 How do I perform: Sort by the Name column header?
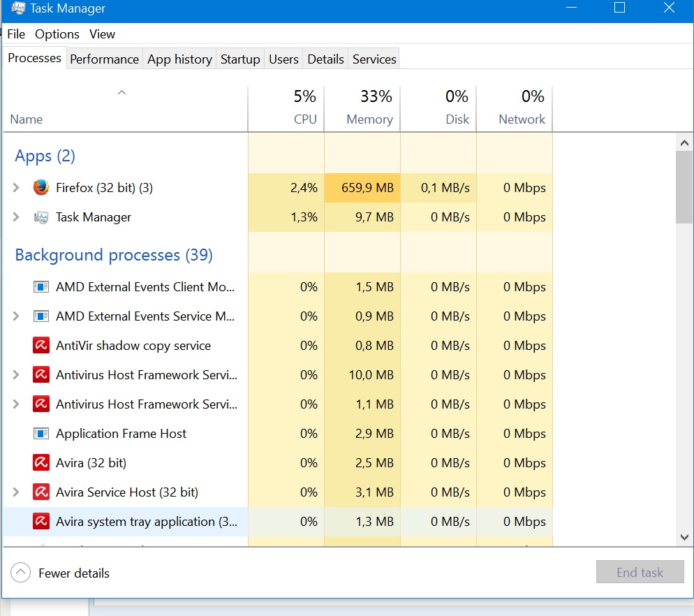tap(27, 119)
